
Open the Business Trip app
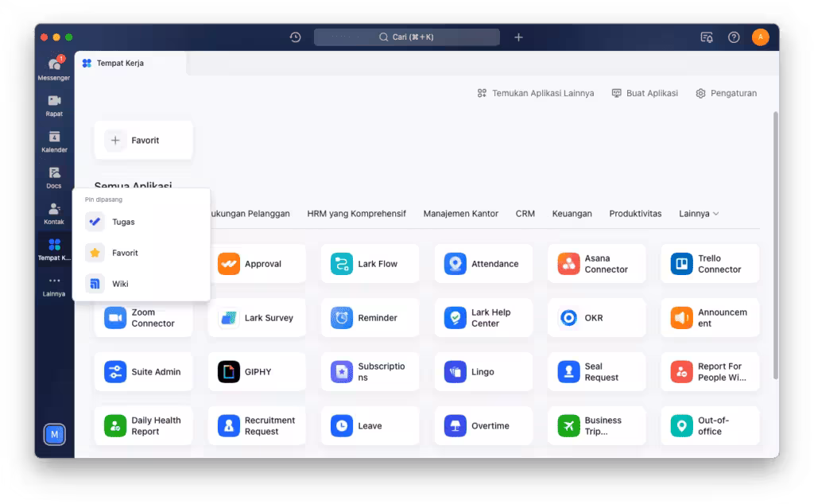pyautogui.click(x=596, y=425)
